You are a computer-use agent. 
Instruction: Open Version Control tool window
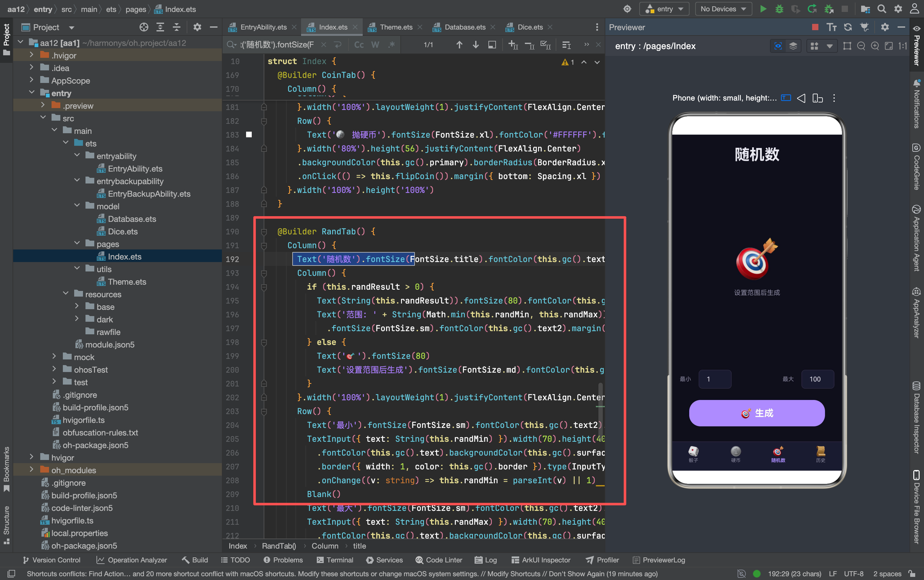point(52,560)
